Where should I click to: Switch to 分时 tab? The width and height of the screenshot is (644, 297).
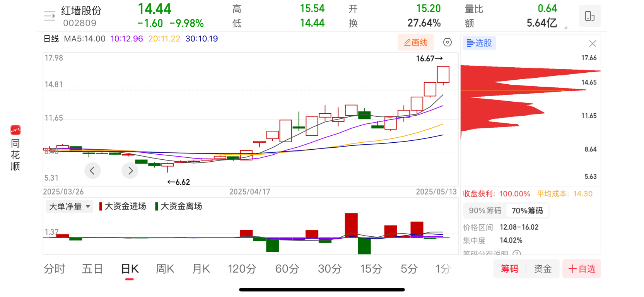pyautogui.click(x=54, y=269)
